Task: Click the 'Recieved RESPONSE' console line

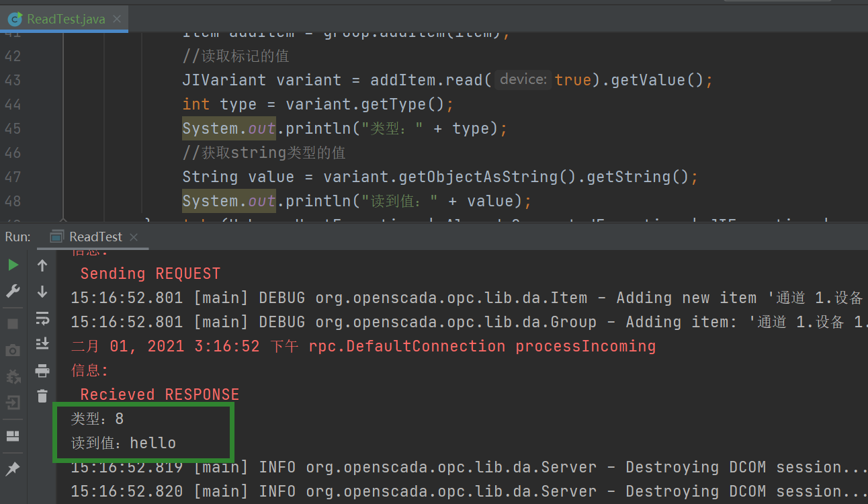Action: [x=160, y=394]
